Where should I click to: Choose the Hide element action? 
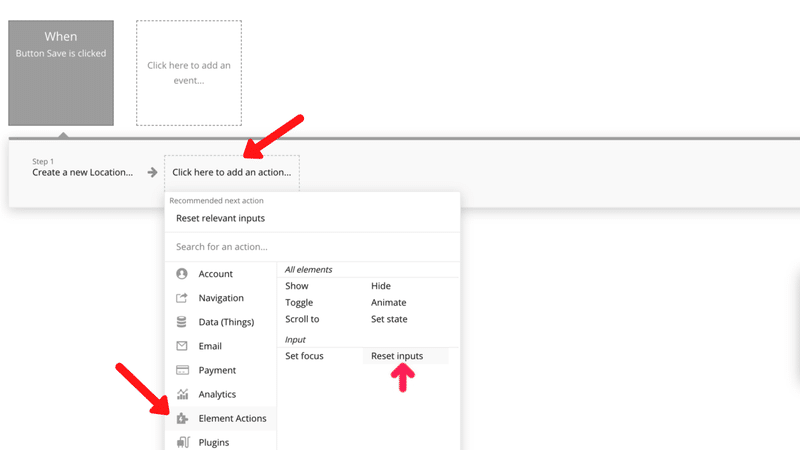[381, 286]
